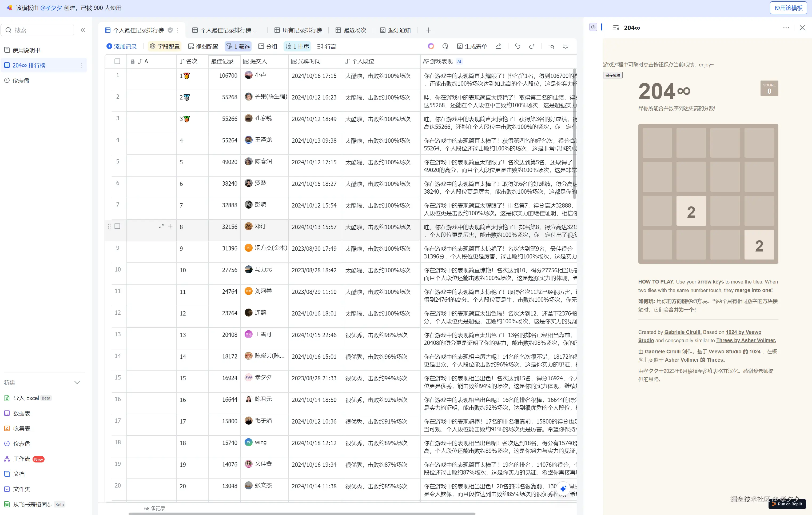Collapse the left sidebar with double chevron

83,30
